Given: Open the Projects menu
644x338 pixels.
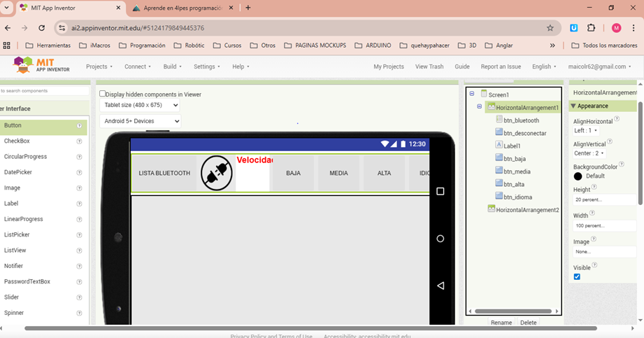Looking at the screenshot, I should (x=99, y=66).
